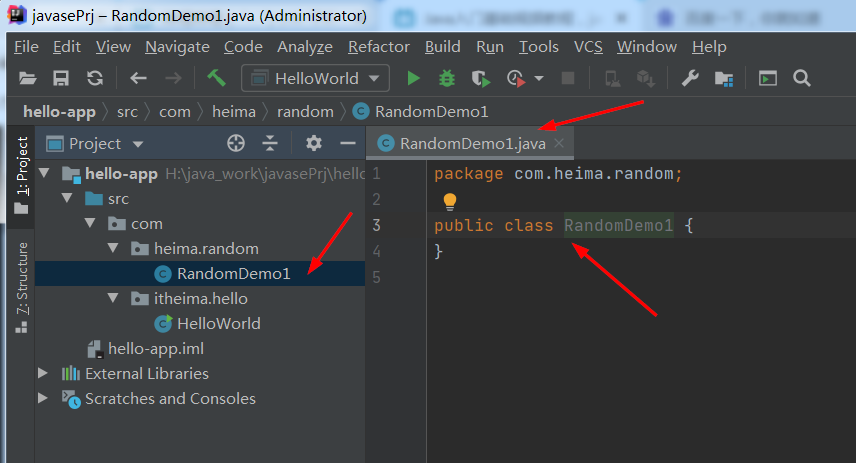Expand Scratches and Consoles node
The width and height of the screenshot is (856, 463).
pyautogui.click(x=43, y=398)
